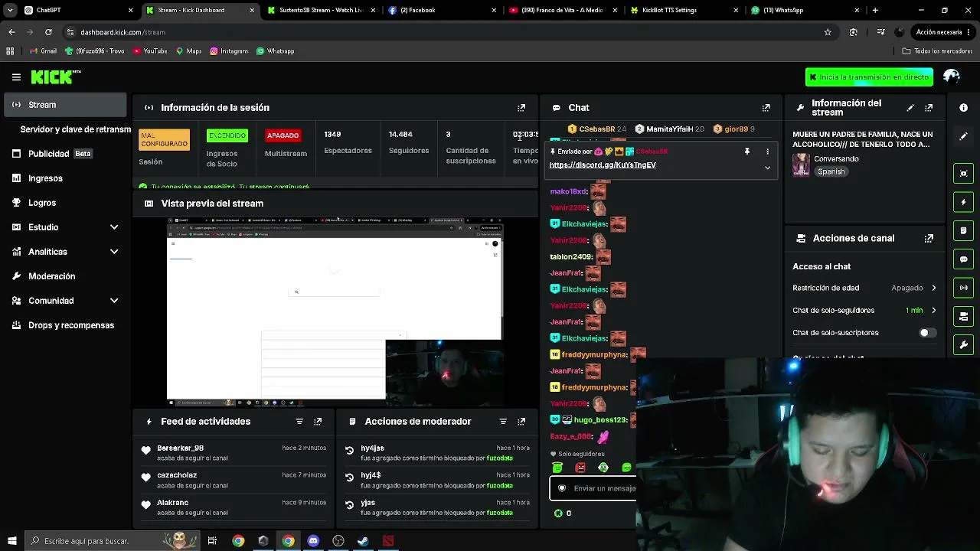Toggle the stream preview widget icon in sidebar
This screenshot has height=551, width=980.
964,173
